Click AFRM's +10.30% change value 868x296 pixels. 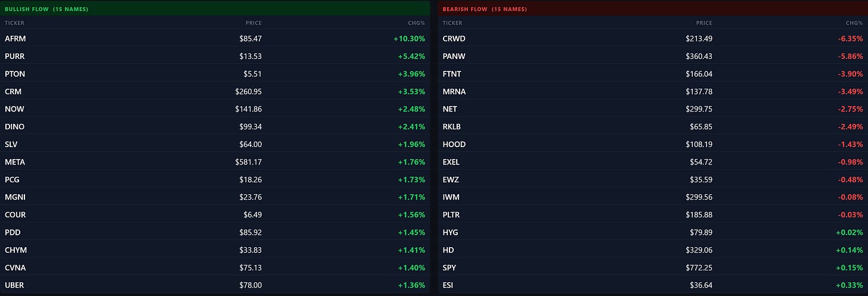coord(410,39)
